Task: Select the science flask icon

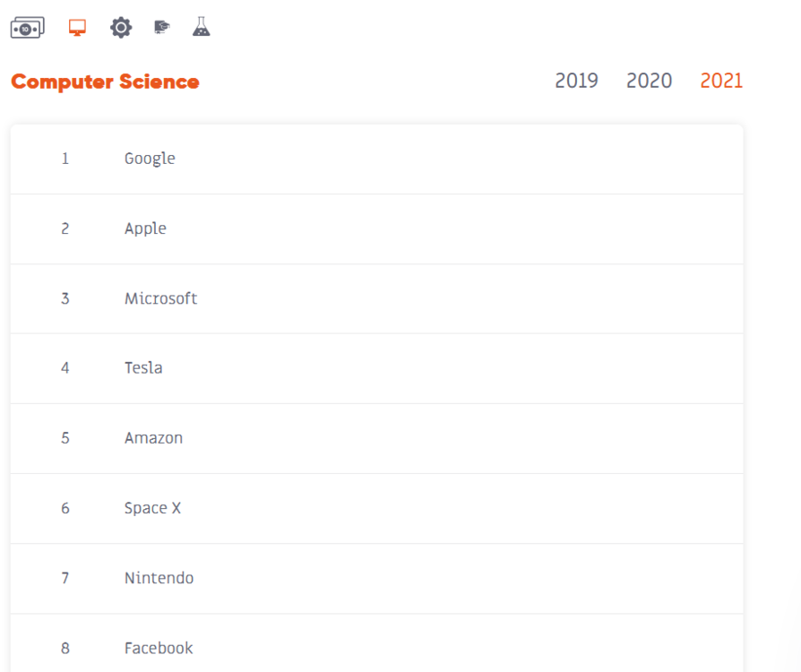Action: click(x=201, y=28)
